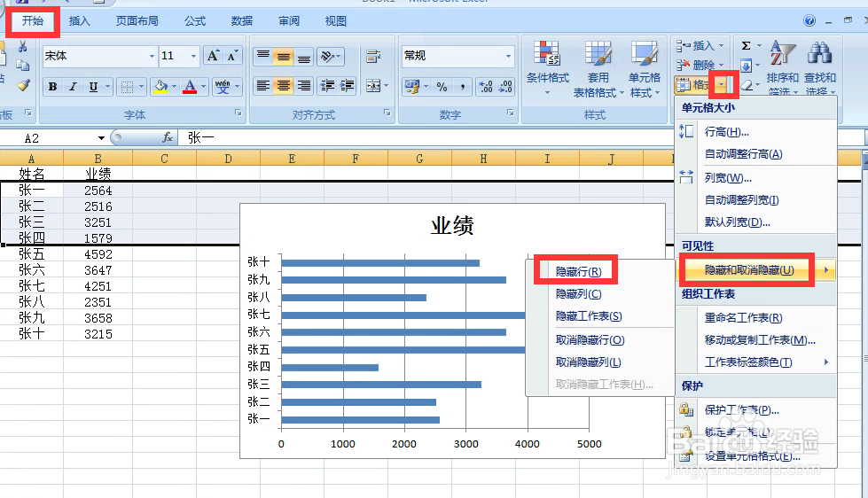Click the Copy icon
Viewport: 868px width, 498px height.
point(23,66)
